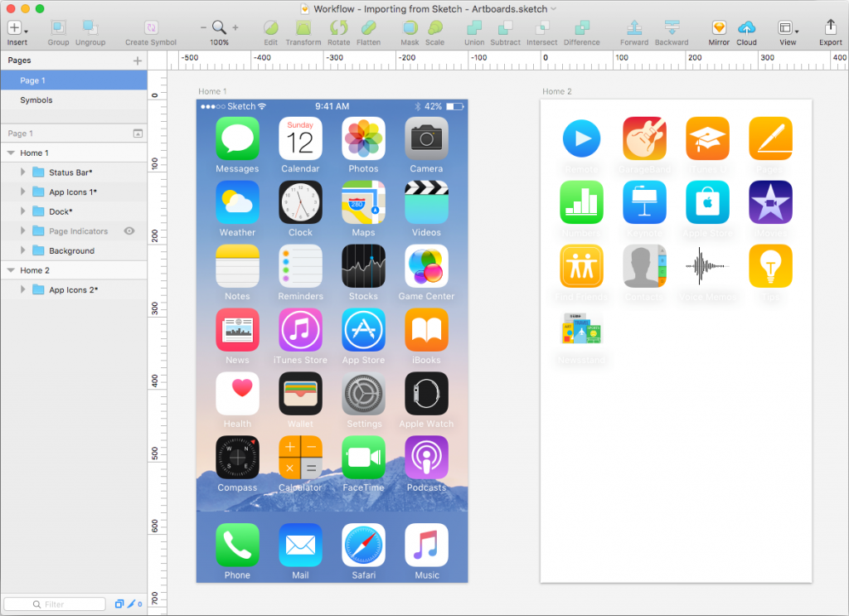
Task: Select the iMovie star icon
Action: pos(770,202)
